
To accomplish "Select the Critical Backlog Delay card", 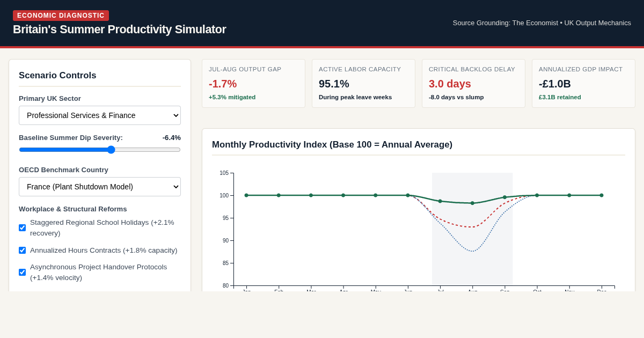I will tap(473, 84).
